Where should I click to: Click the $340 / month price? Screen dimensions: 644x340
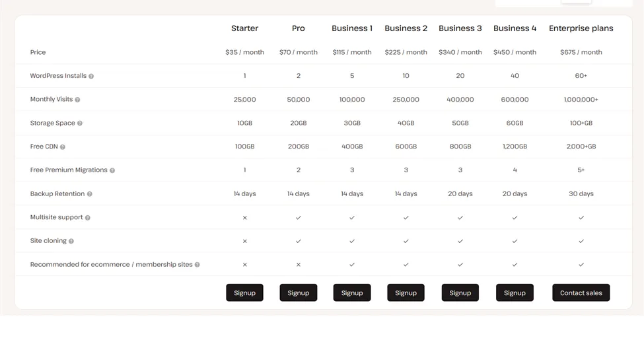pyautogui.click(x=460, y=52)
